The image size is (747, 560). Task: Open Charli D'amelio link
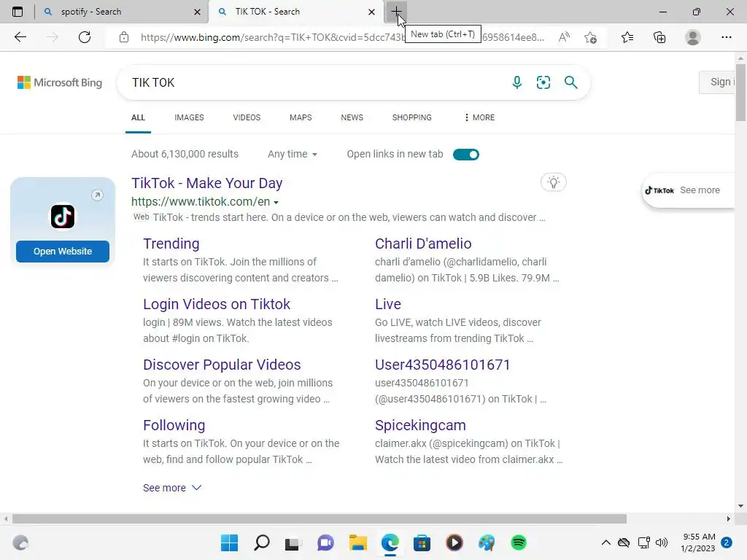pyautogui.click(x=423, y=244)
